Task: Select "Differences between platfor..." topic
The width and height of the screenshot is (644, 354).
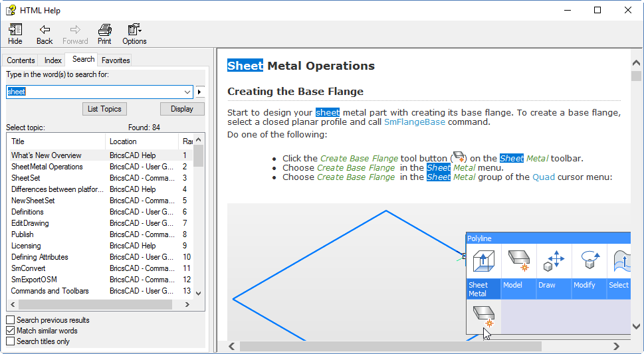Action: pyautogui.click(x=100, y=189)
